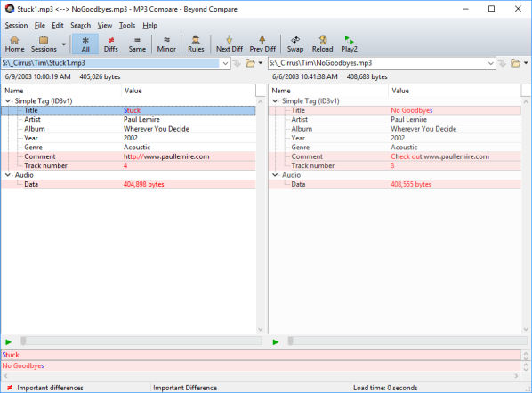Toggle the Diffs display filter
Viewport: 532px width, 393px height.
pyautogui.click(x=111, y=44)
